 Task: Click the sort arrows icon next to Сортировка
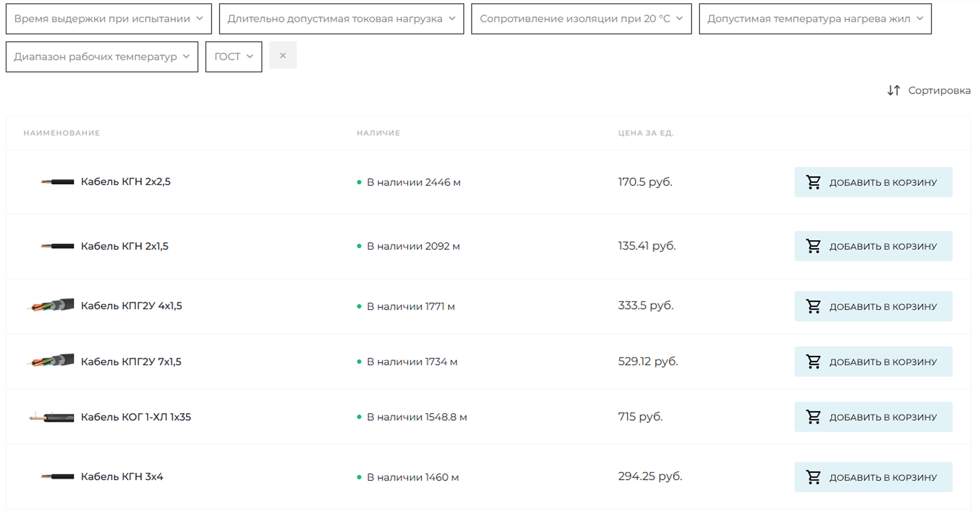click(x=894, y=90)
